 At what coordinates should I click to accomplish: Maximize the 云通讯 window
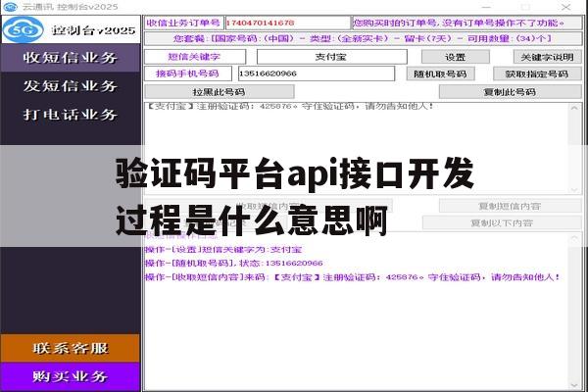click(525, 7)
